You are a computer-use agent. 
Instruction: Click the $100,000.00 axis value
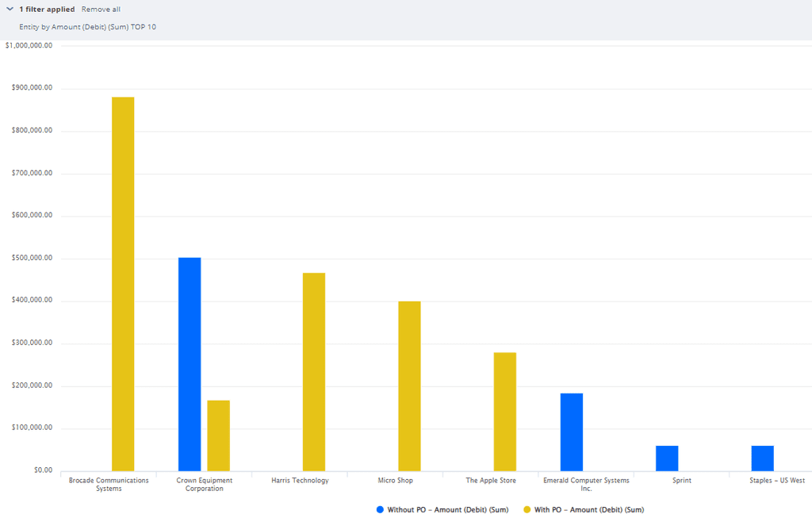(x=32, y=428)
